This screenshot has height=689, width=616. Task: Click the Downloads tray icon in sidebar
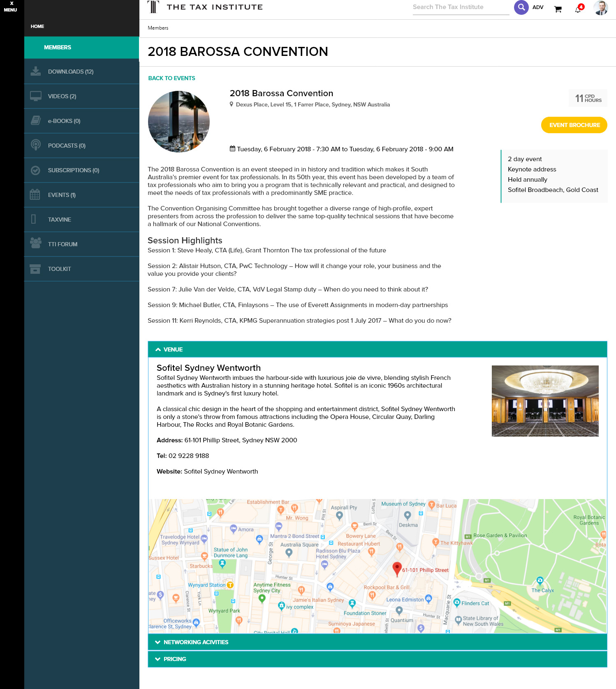pyautogui.click(x=36, y=71)
